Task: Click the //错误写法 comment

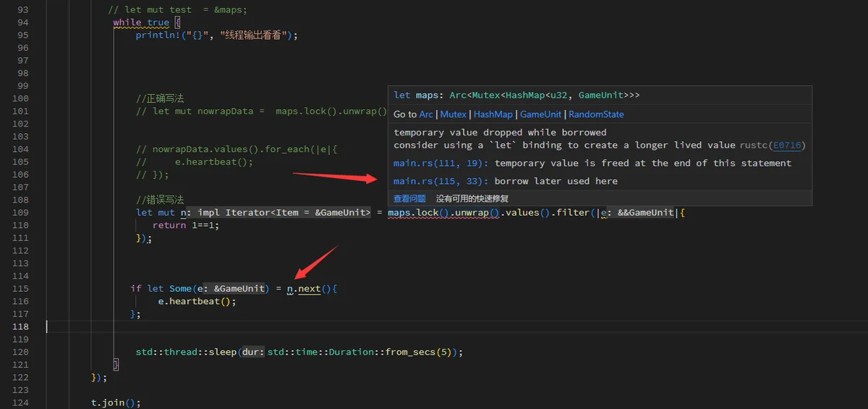Action: pyautogui.click(x=160, y=200)
